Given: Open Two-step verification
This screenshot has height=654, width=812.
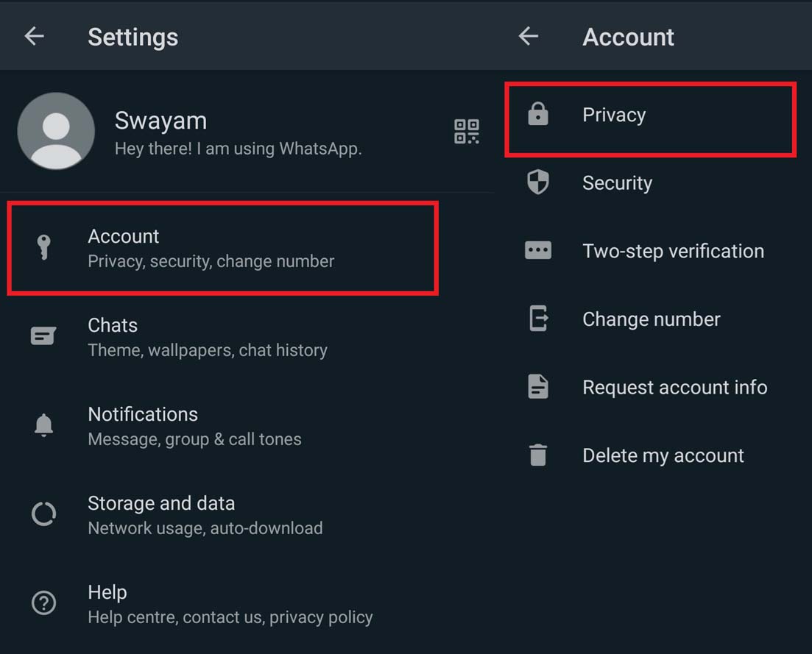Looking at the screenshot, I should pos(654,251).
